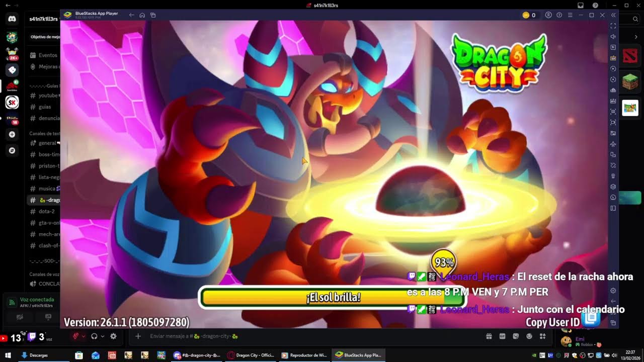
Task: Open the lista-neg text channel
Action: tap(44, 177)
